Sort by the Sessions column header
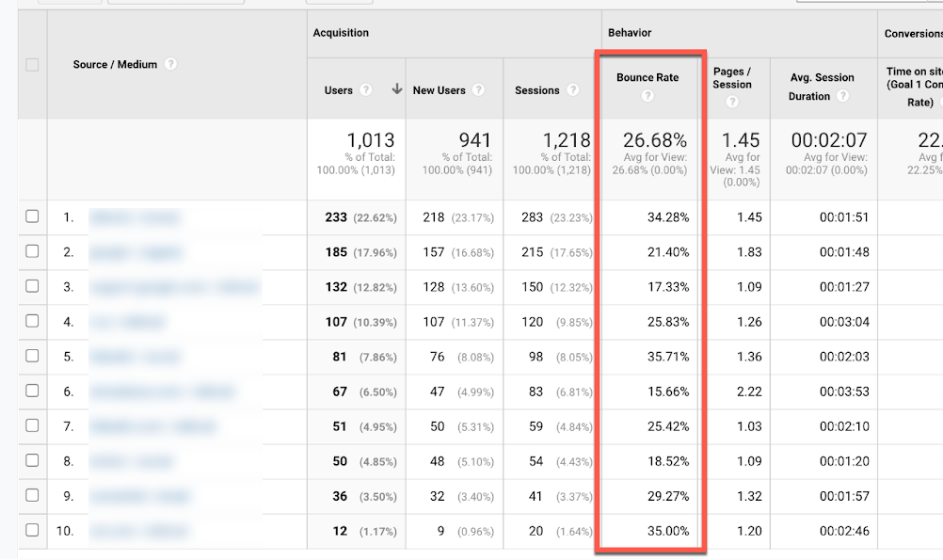Image resolution: width=943 pixels, height=560 pixels. pos(537,90)
